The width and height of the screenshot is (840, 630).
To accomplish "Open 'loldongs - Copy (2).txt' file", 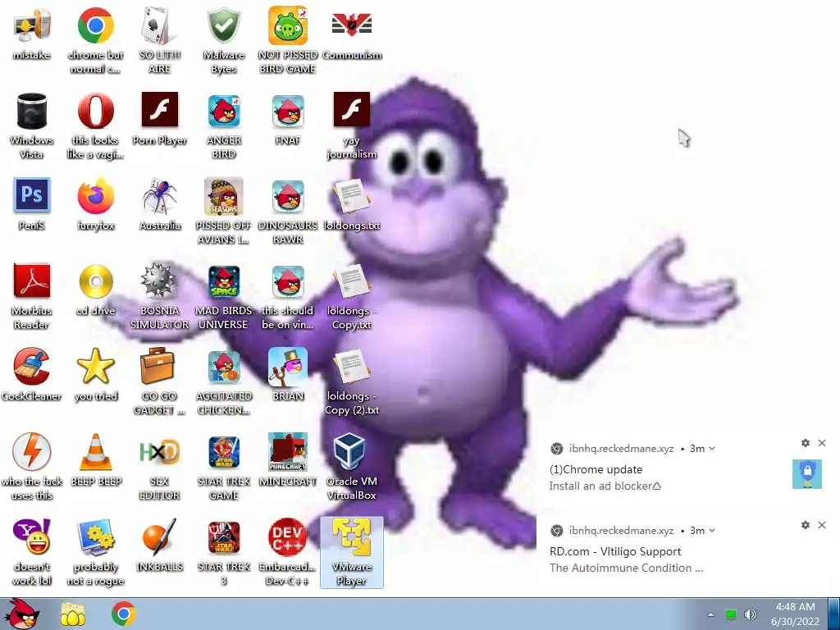I will (352, 381).
